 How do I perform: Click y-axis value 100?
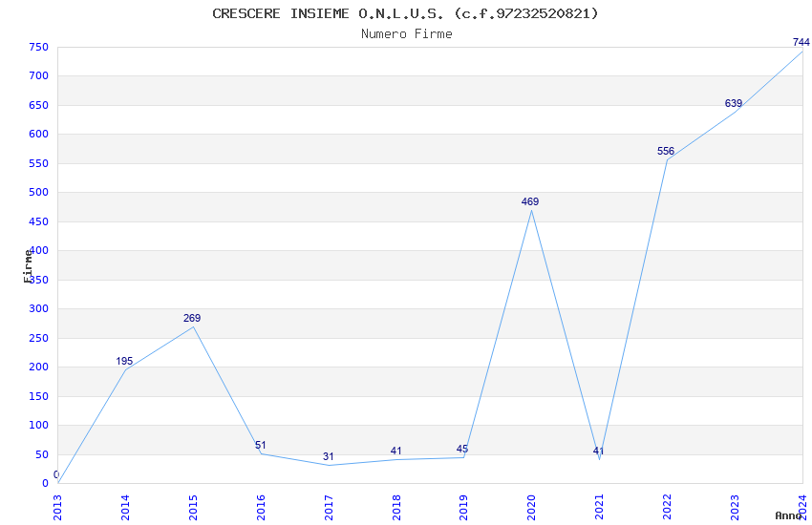point(39,425)
